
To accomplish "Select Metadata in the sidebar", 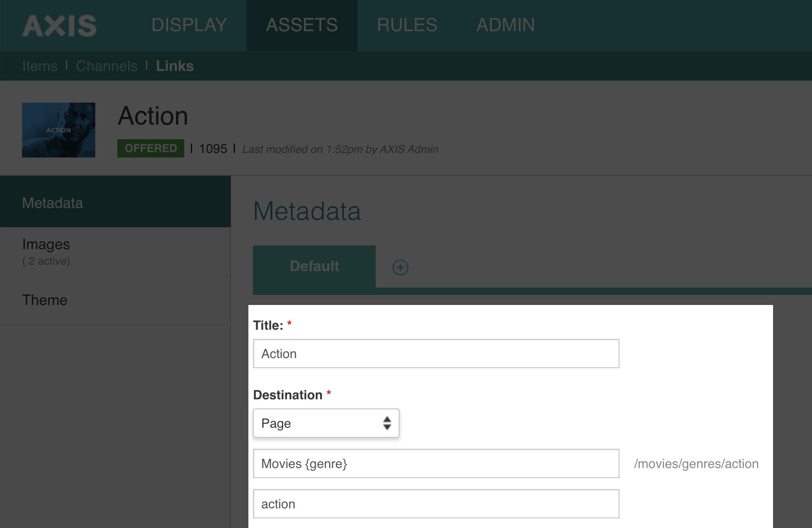I will click(115, 202).
